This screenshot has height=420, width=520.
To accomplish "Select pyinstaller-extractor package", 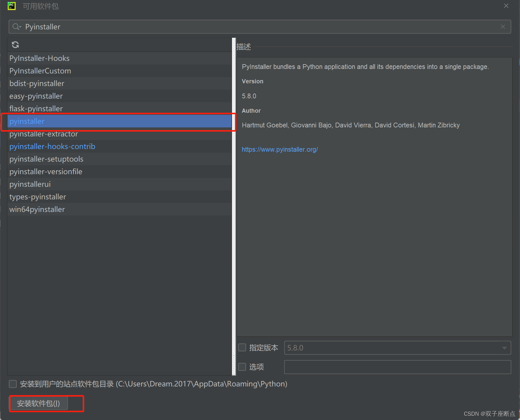I will (120, 134).
